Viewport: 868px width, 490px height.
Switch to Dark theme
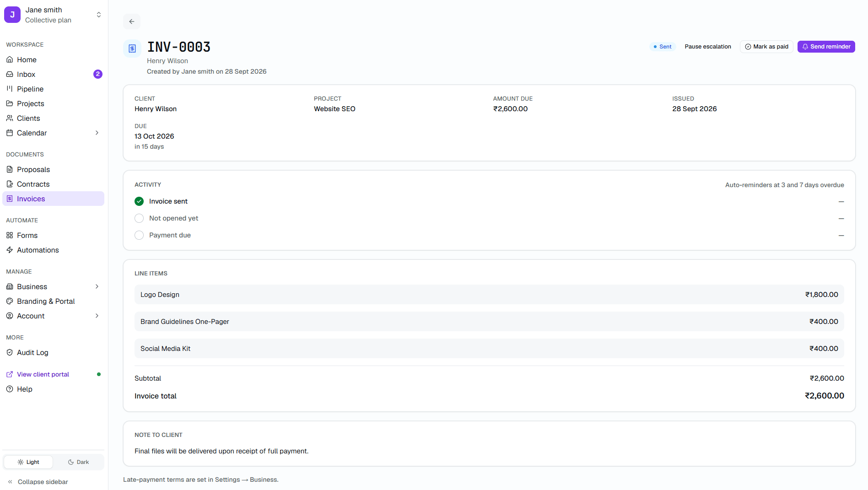click(x=78, y=462)
